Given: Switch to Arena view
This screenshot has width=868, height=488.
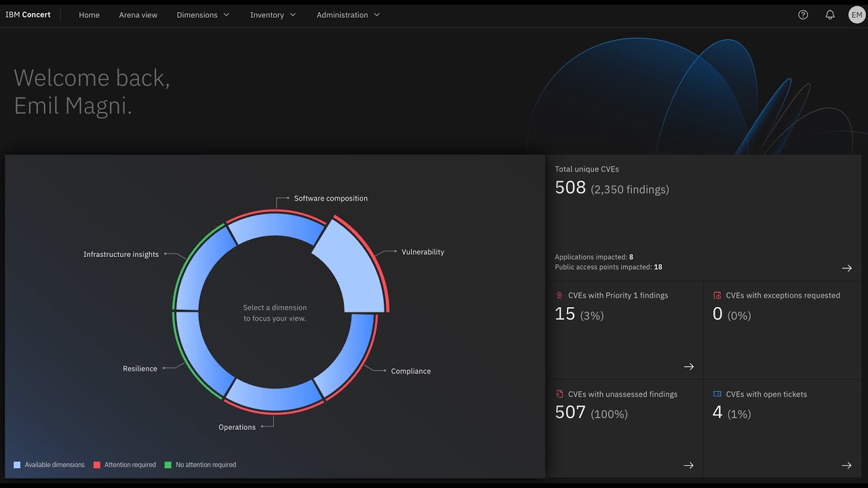Looking at the screenshot, I should [x=138, y=15].
